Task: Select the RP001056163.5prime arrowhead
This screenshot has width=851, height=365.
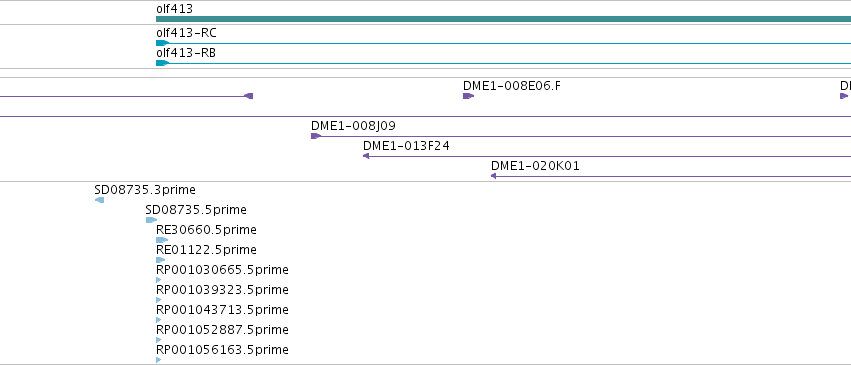Action: [x=158, y=360]
